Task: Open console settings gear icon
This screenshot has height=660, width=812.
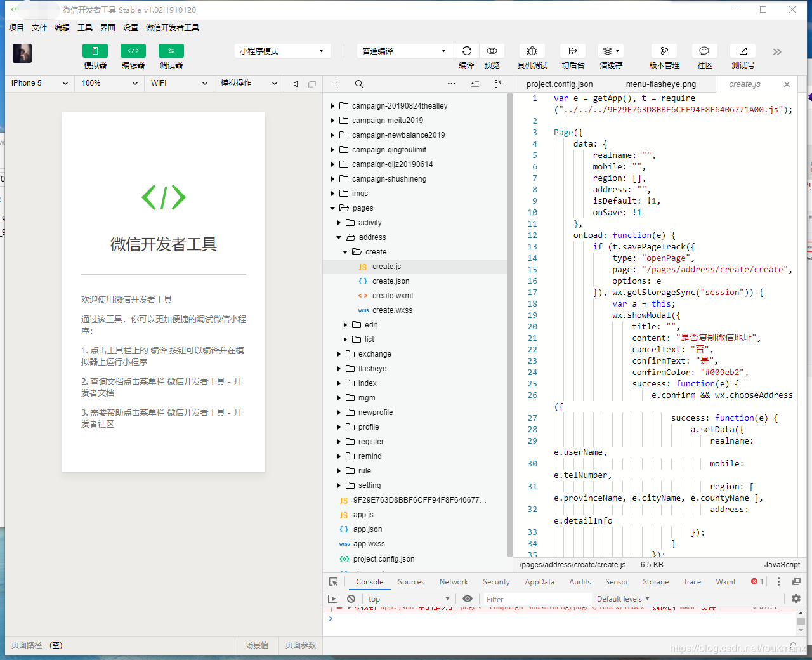Action: (x=796, y=599)
